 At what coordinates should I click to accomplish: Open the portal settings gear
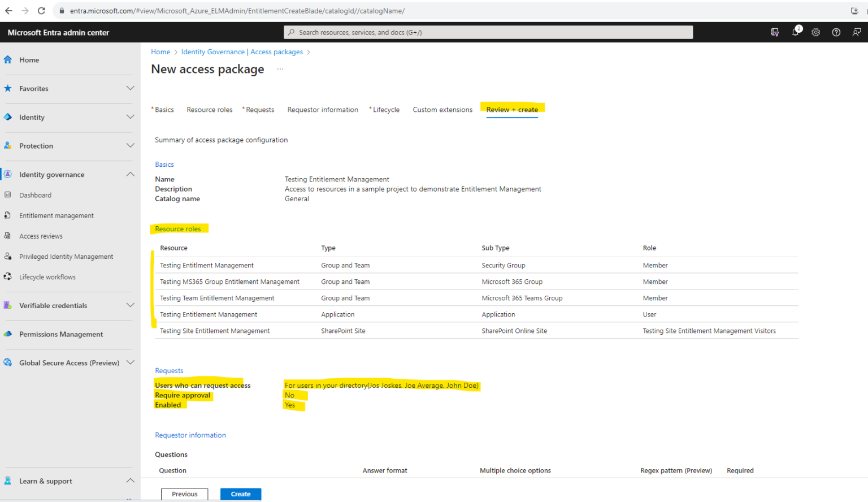(x=816, y=32)
